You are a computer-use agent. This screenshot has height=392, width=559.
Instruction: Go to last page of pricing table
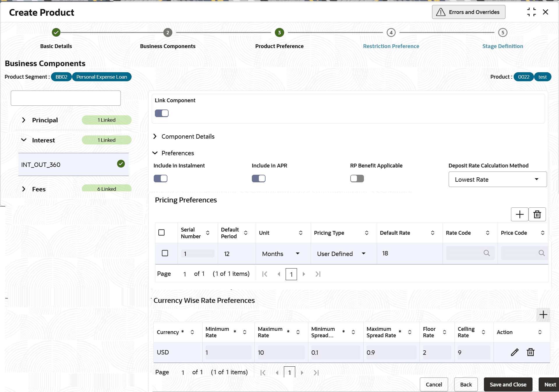pos(318,274)
